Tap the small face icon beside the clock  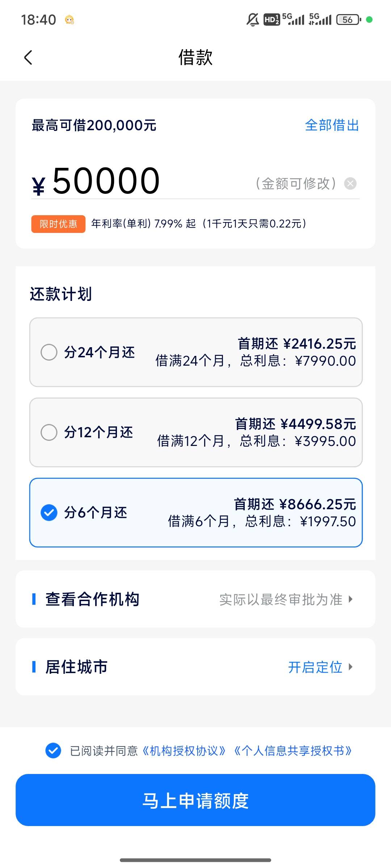point(70,20)
